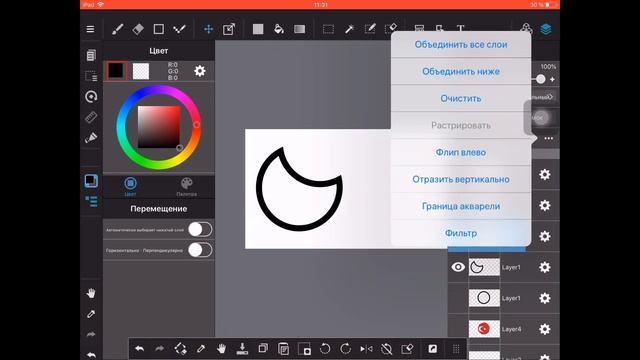Select the Brush tool
The height and width of the screenshot is (360, 640).
point(118,29)
